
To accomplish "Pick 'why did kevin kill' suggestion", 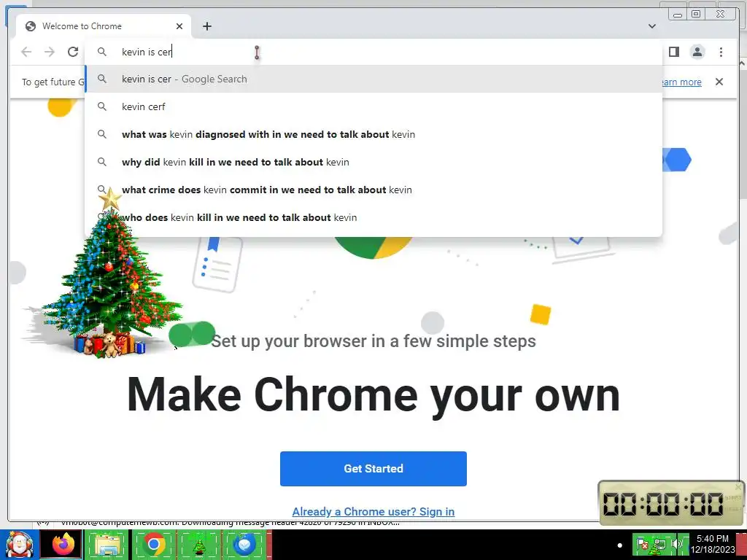I will [373, 162].
